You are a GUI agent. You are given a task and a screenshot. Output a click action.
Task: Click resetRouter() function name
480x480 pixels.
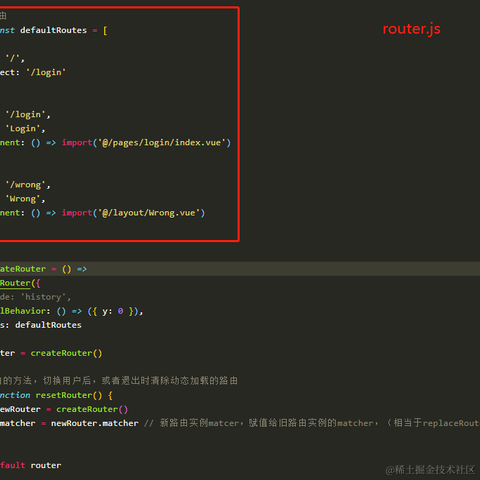point(69,395)
